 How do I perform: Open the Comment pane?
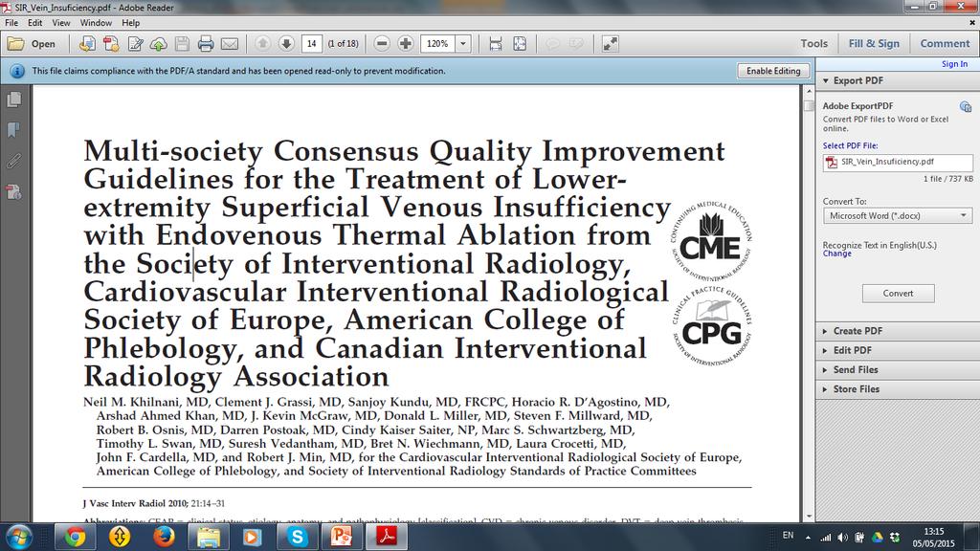(x=945, y=44)
